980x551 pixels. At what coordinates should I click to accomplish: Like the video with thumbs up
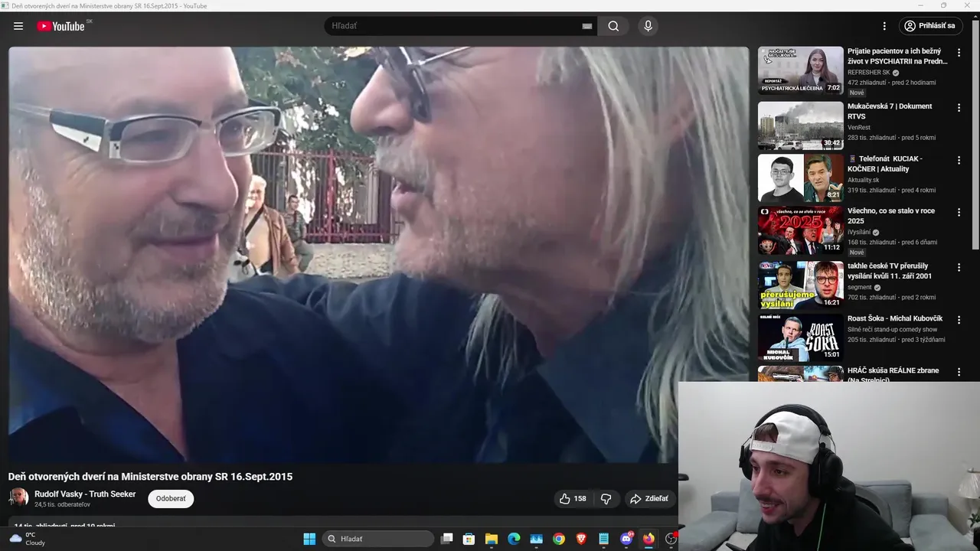pos(565,499)
